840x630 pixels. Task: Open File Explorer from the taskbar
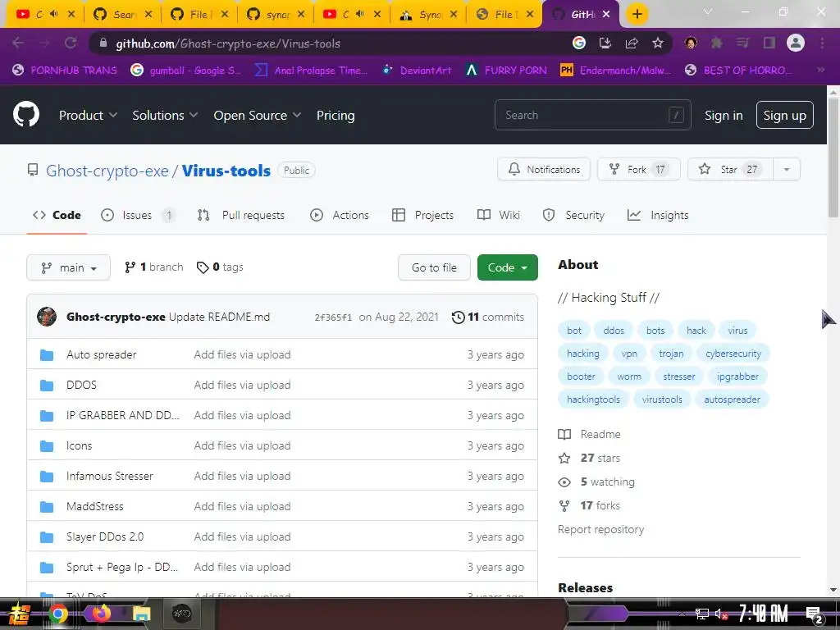coord(141,614)
